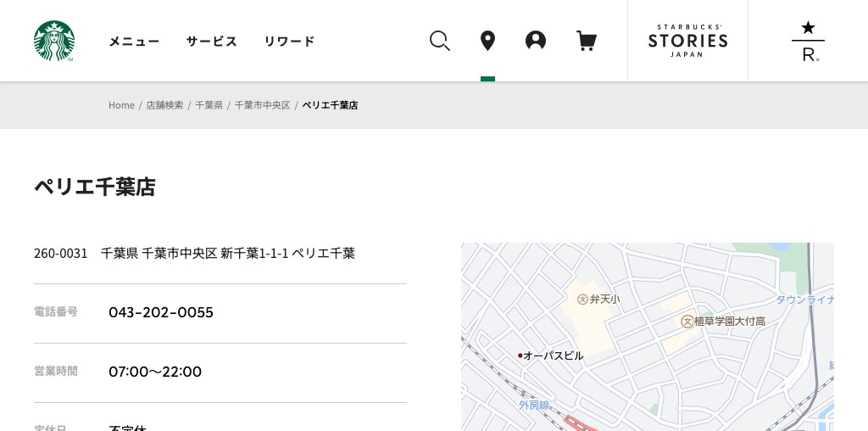Click business hours 07:00〜22:00

155,372
